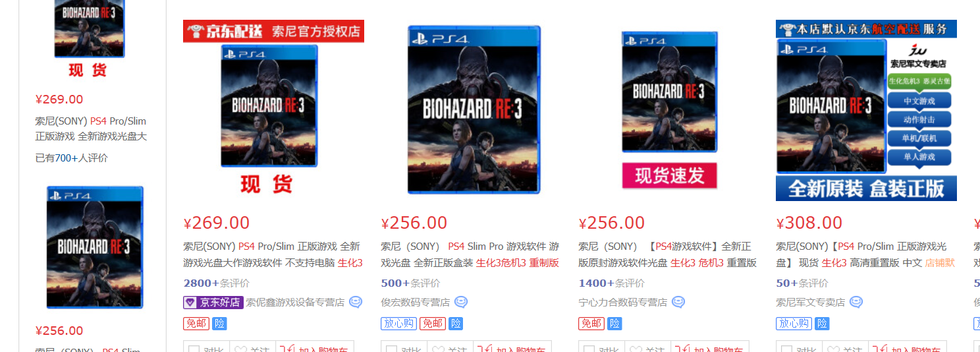Add the ¥269.00 product to cart
Image resolution: width=980 pixels, height=352 pixels.
tap(315, 349)
